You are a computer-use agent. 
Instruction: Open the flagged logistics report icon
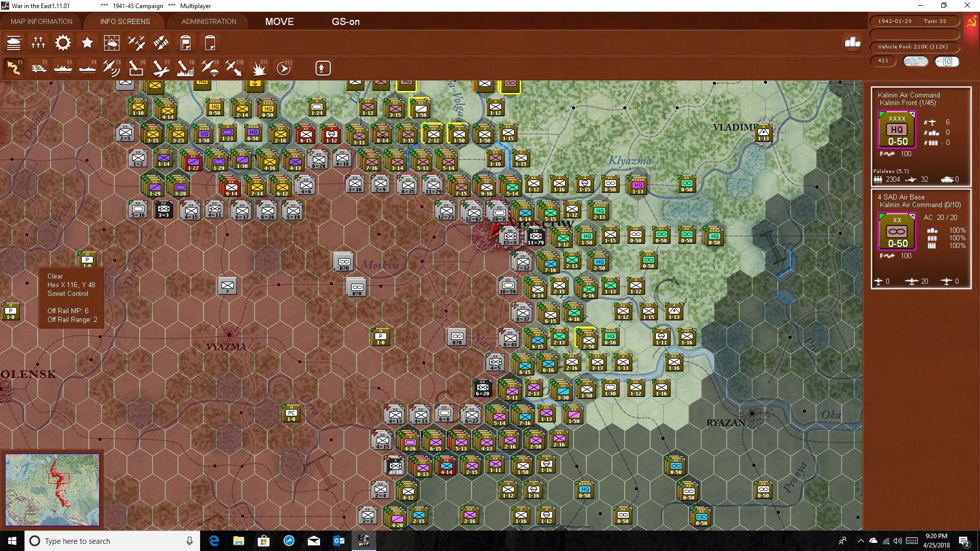pyautogui.click(x=185, y=43)
